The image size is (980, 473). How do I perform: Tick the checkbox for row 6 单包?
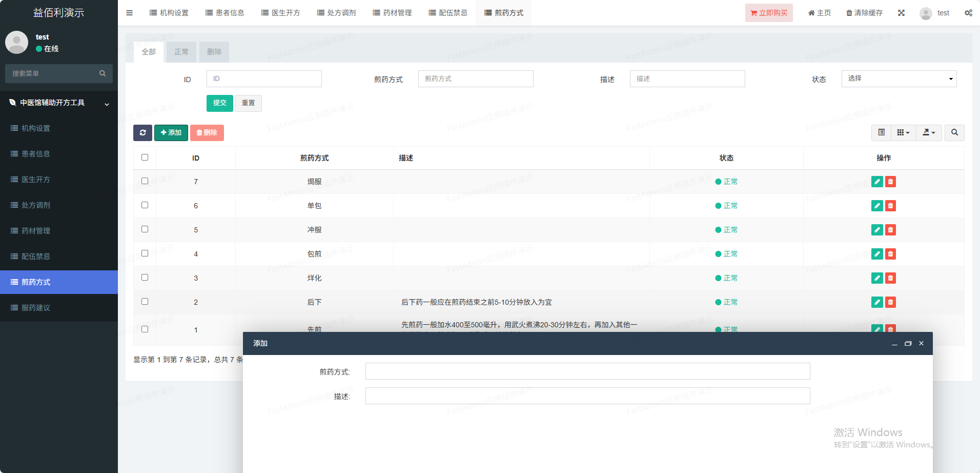(145, 205)
